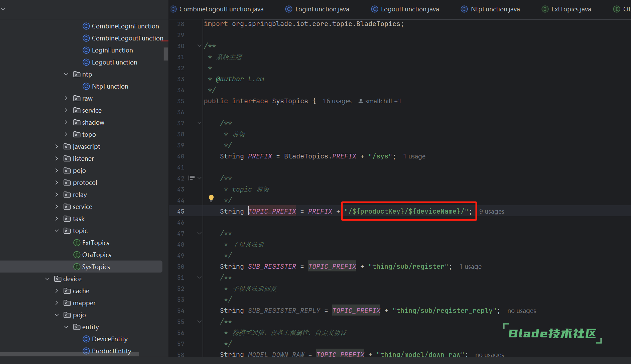631x364 pixels.
Task: Expand the javascript folder
Action: pyautogui.click(x=57, y=146)
